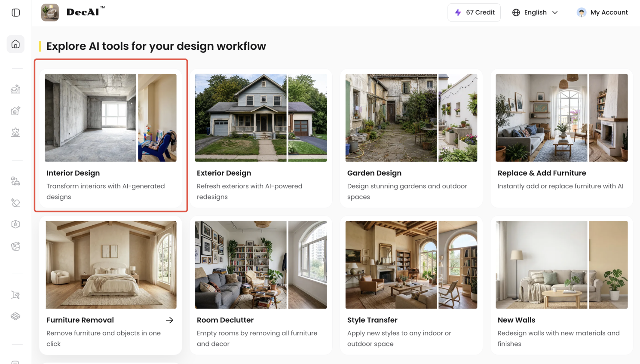Go to the Home icon in the sidebar
640x364 pixels.
tap(15, 44)
